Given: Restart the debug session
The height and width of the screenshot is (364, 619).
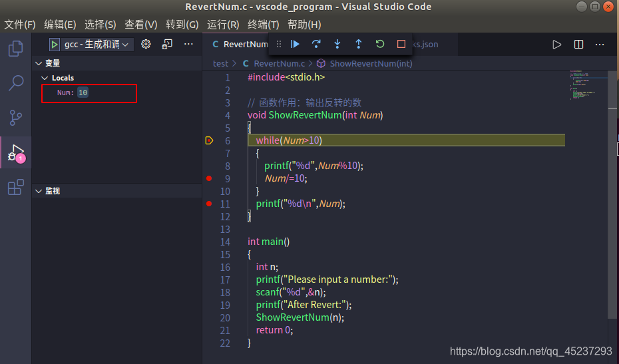Looking at the screenshot, I should click(x=380, y=44).
